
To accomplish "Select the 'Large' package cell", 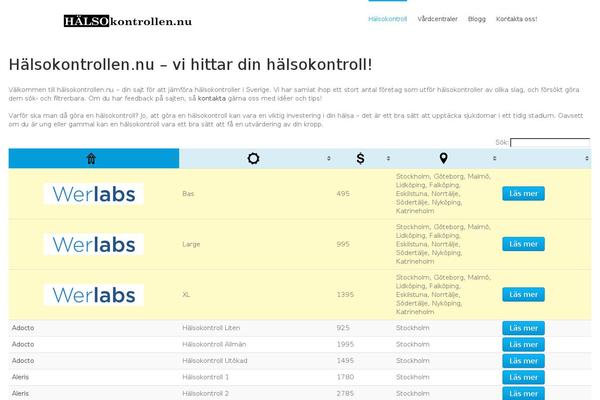I will (x=191, y=244).
